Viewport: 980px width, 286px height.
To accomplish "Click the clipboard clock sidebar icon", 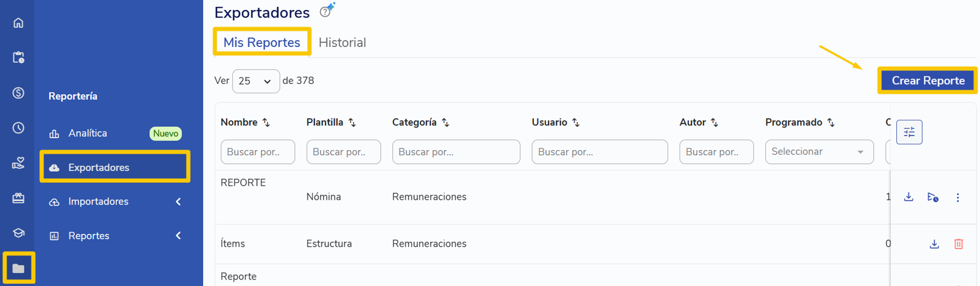I will 18,57.
